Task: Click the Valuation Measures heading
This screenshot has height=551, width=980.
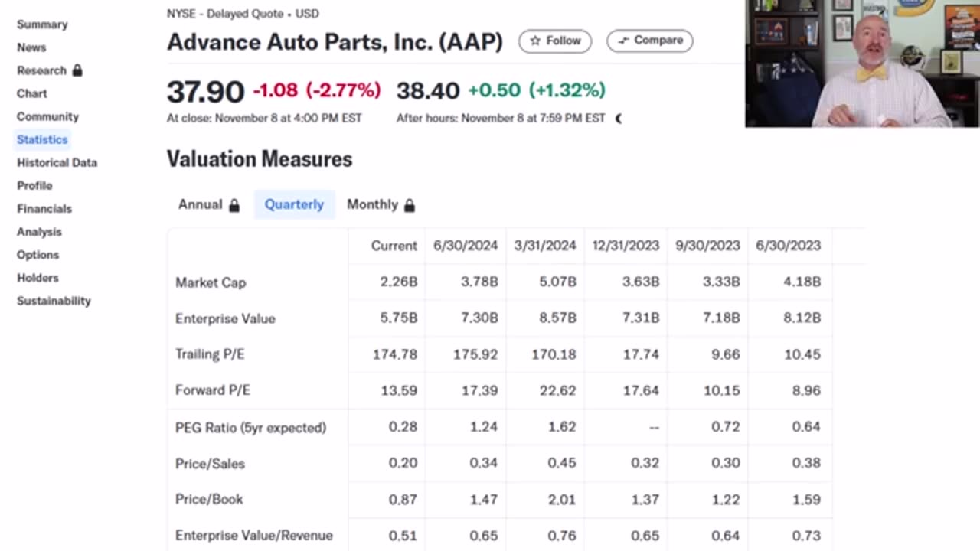Action: coord(260,159)
